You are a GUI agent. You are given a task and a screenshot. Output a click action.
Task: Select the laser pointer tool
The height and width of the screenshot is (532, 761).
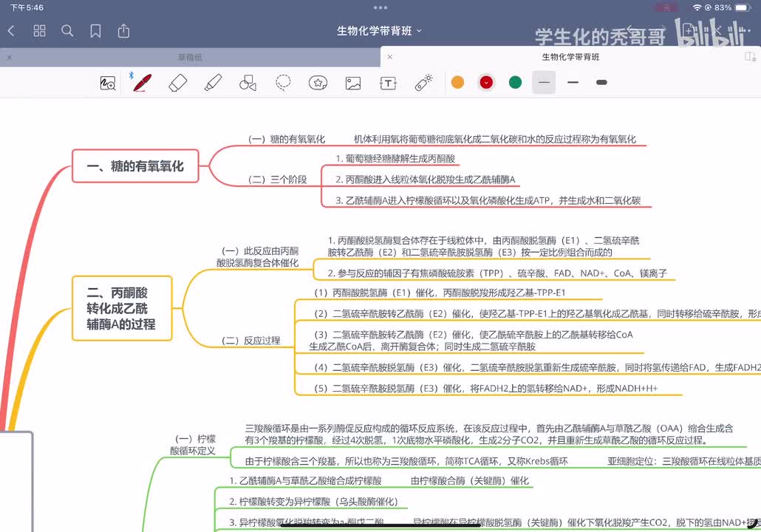423,83
